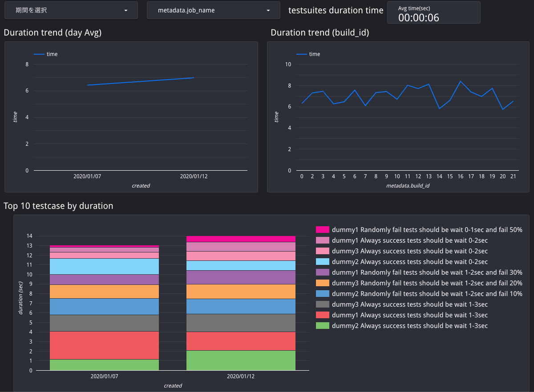Click the green segment of the 2020/01/12 bar

pyautogui.click(x=241, y=360)
